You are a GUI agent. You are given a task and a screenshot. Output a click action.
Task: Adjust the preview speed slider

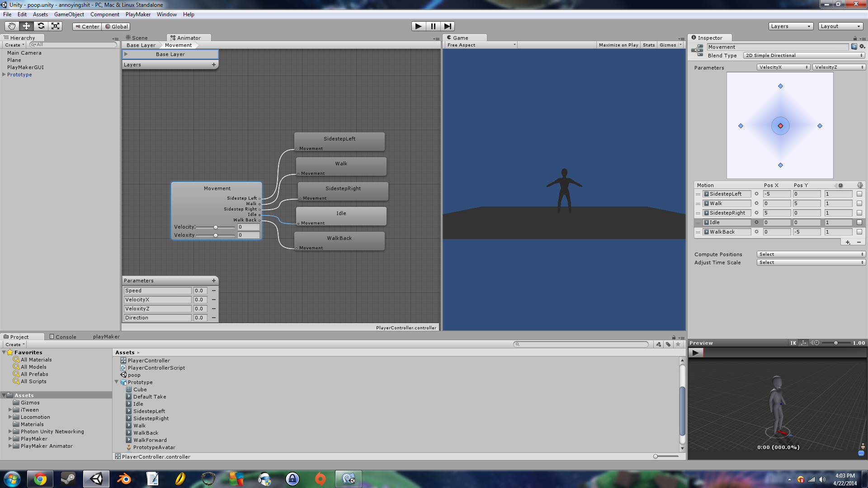pos(836,343)
